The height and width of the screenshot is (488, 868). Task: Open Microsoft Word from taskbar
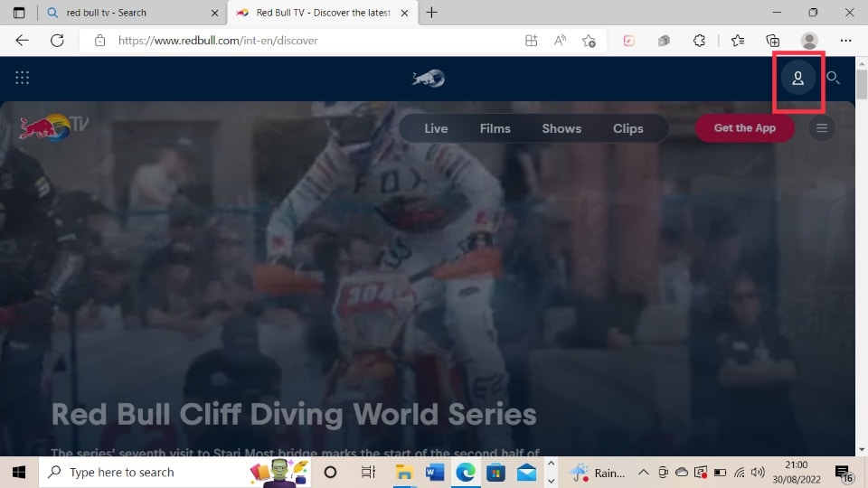[435, 473]
